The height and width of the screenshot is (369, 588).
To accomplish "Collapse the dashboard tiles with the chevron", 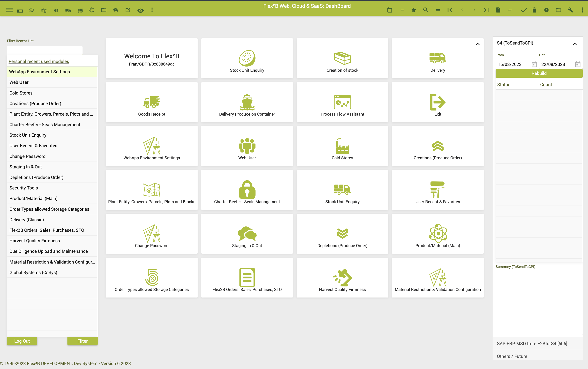I will 478,44.
